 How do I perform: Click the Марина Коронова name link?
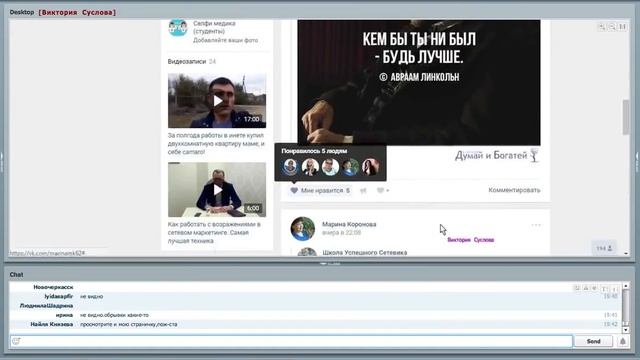coord(349,224)
